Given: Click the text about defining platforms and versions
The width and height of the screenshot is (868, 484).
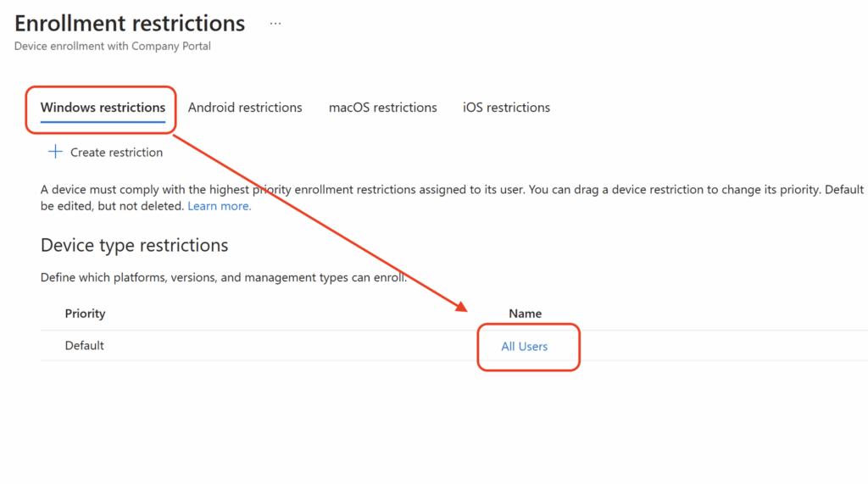Looking at the screenshot, I should (x=224, y=277).
